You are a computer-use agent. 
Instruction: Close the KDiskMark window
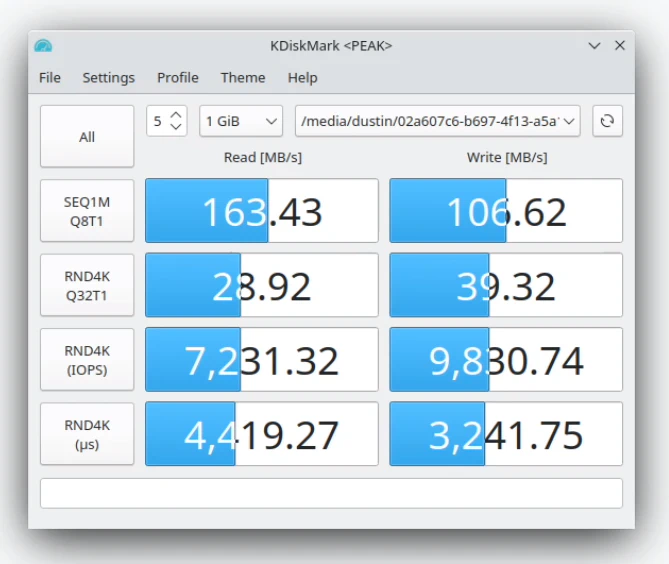(620, 45)
